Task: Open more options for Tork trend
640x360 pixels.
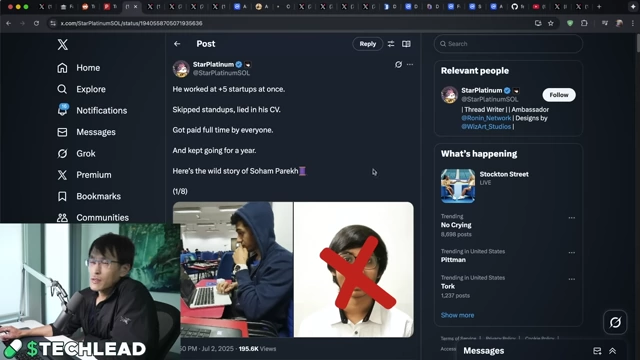Action: [571, 279]
